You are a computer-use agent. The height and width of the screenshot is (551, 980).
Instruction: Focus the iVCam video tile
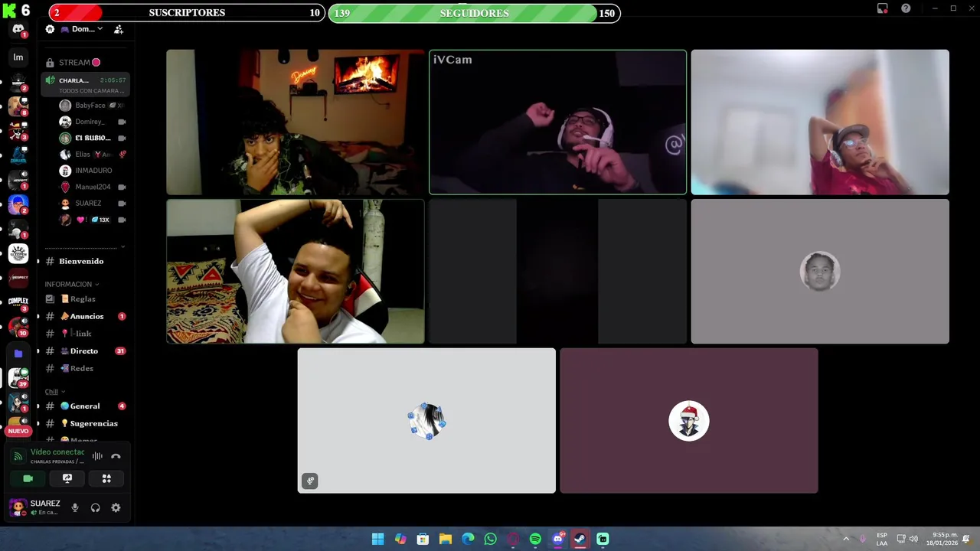click(557, 122)
